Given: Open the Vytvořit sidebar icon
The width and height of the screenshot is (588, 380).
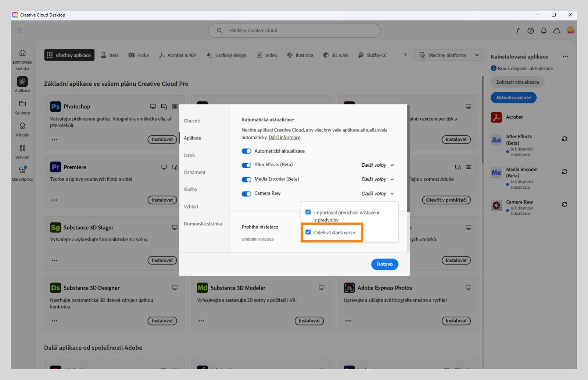Looking at the screenshot, I should coord(22,148).
